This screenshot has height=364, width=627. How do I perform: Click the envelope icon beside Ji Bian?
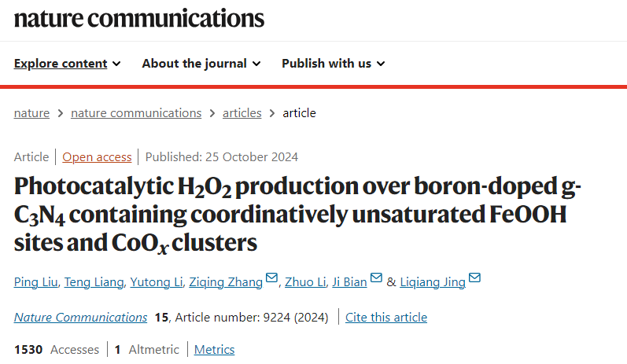coord(376,278)
